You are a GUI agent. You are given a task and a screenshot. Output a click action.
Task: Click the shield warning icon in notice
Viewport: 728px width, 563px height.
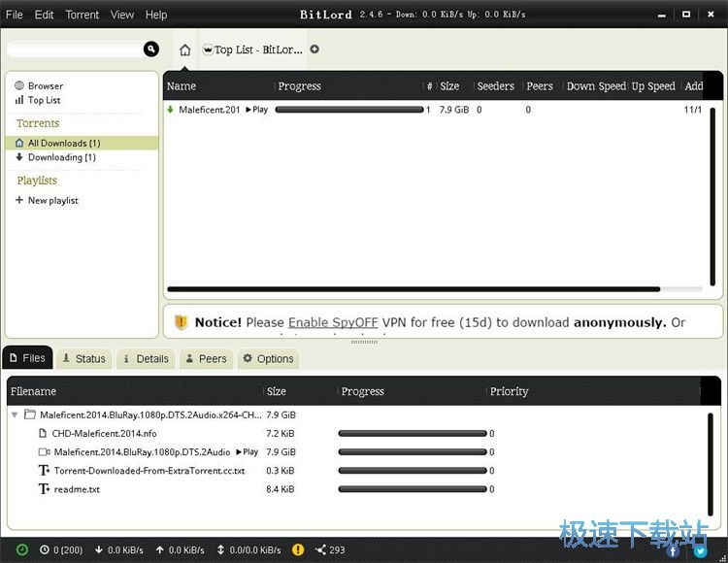pyautogui.click(x=182, y=321)
